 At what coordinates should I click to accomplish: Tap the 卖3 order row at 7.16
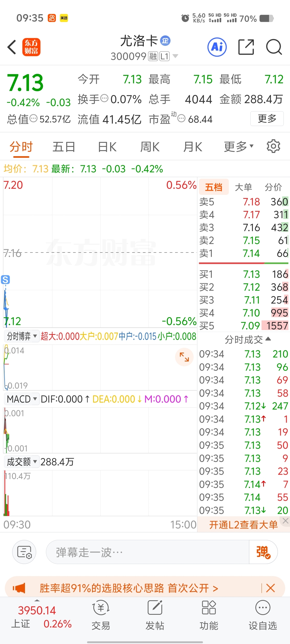click(x=244, y=228)
